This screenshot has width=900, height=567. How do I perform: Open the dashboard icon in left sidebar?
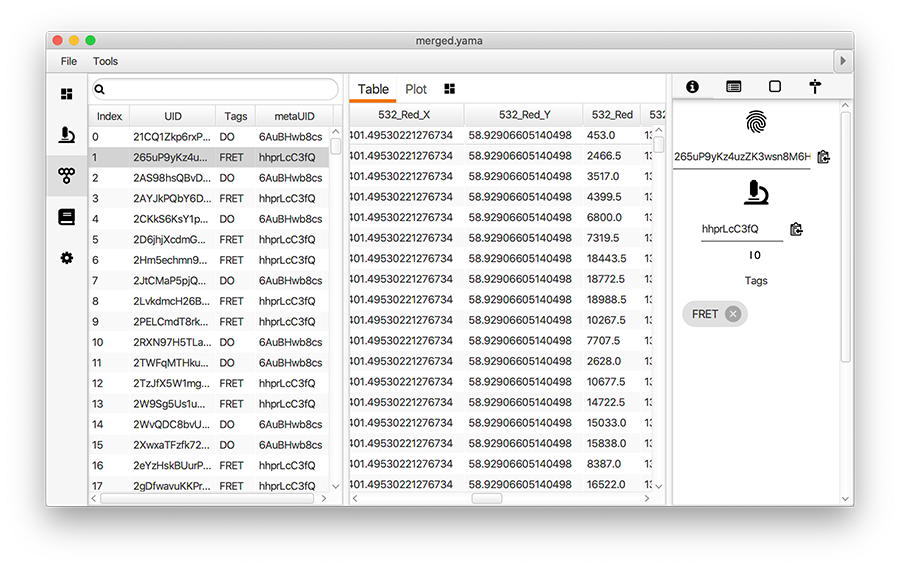[x=67, y=94]
